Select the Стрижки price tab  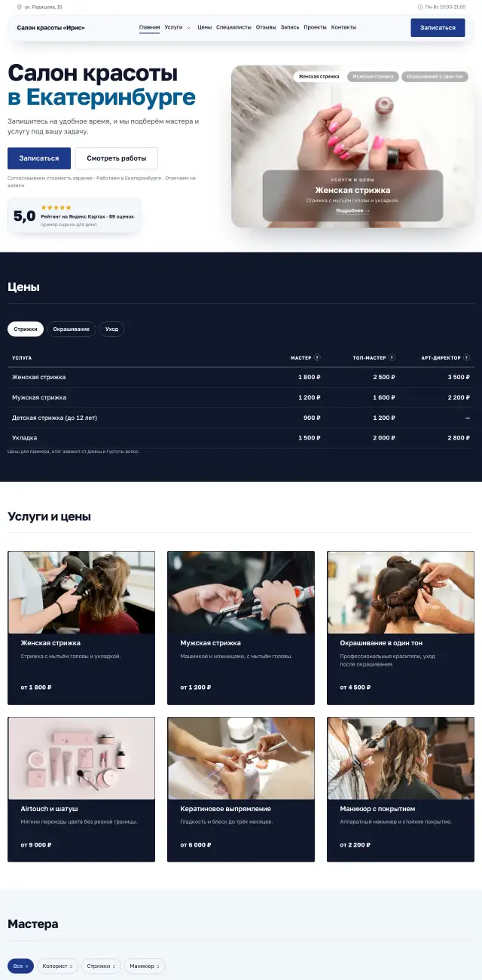tap(26, 329)
